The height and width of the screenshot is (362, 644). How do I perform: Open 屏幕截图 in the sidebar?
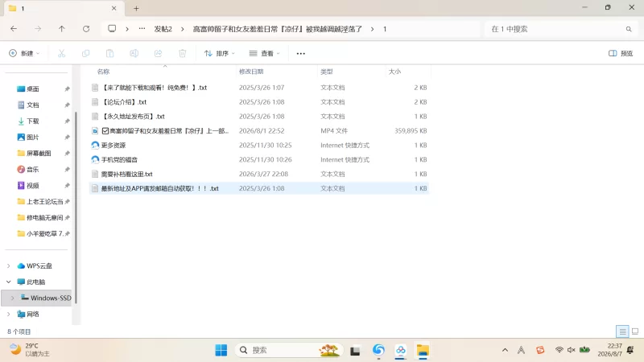tap(39, 153)
